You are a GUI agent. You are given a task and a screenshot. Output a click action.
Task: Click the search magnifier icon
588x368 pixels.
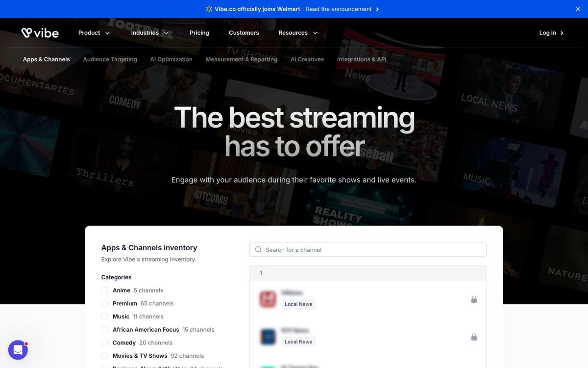coord(259,249)
